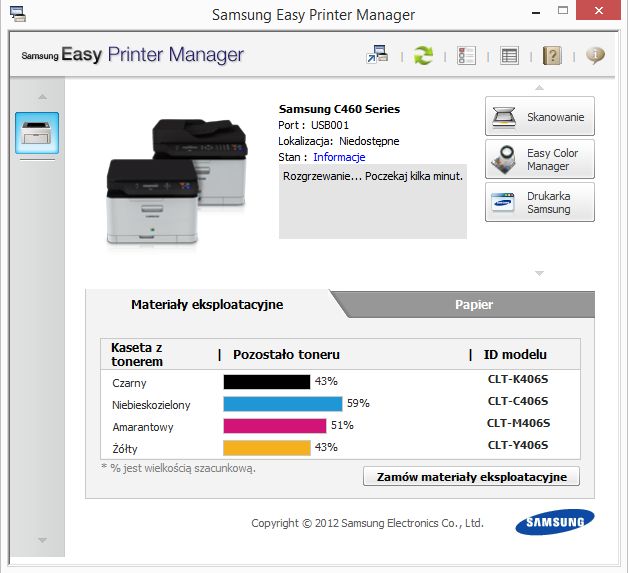Click the Samsung C460 Series title

pyautogui.click(x=339, y=109)
